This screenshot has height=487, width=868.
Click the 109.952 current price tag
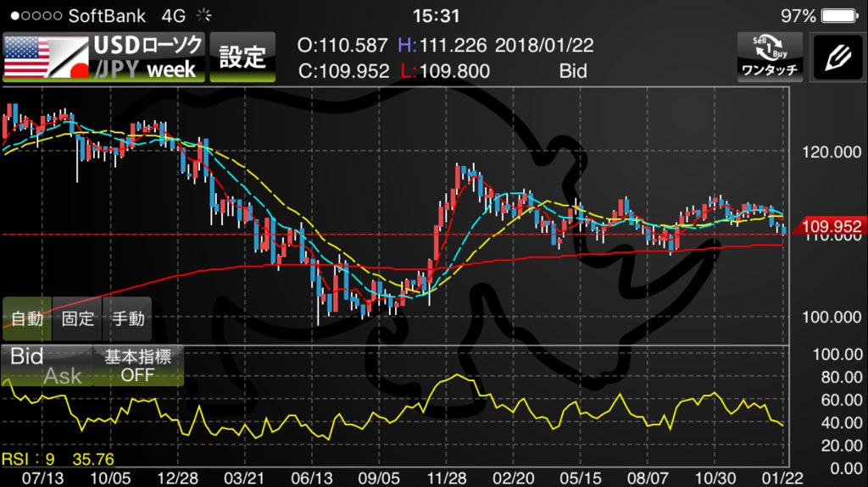[831, 226]
